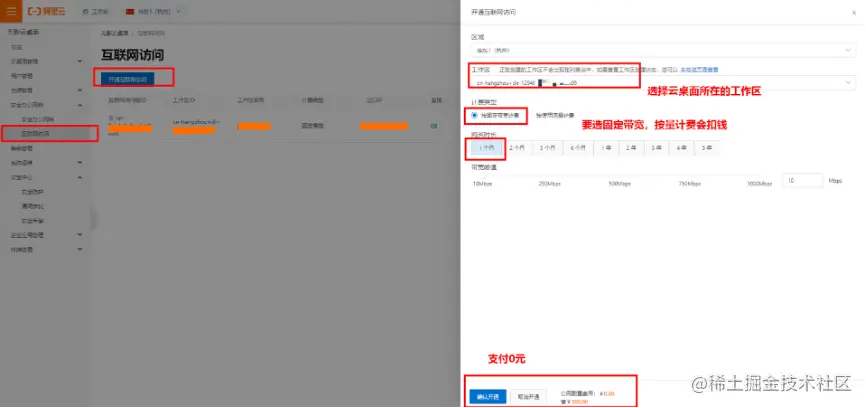866x408 pixels.
Task: Collapse the sidebar group containing 互联网访问
Action: [80, 105]
